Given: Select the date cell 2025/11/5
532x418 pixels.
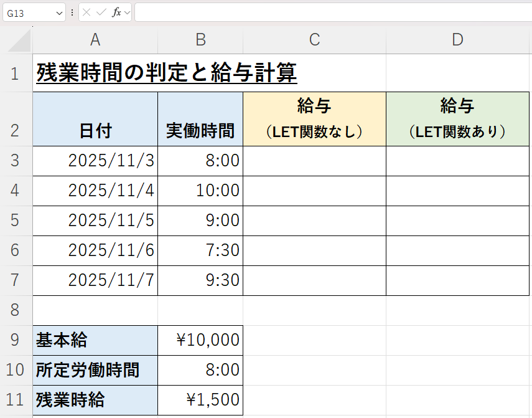Looking at the screenshot, I should click(95, 221).
